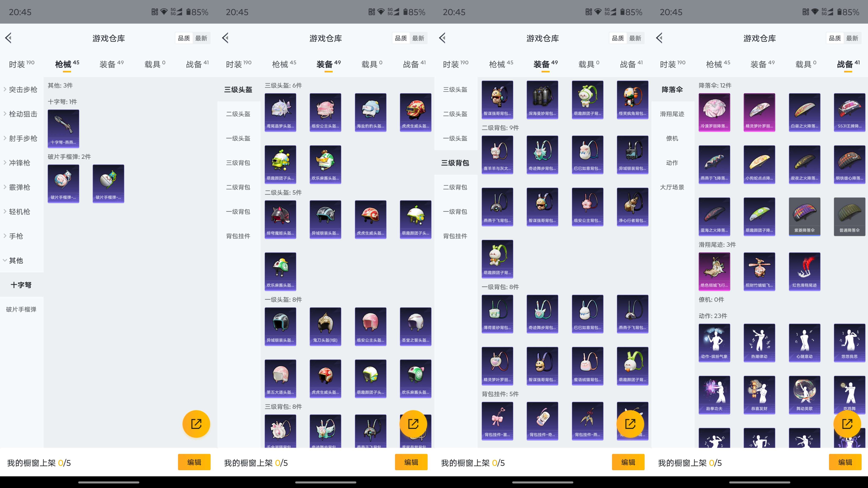Expand the 轻机枪 category
868x488 pixels.
(22, 212)
